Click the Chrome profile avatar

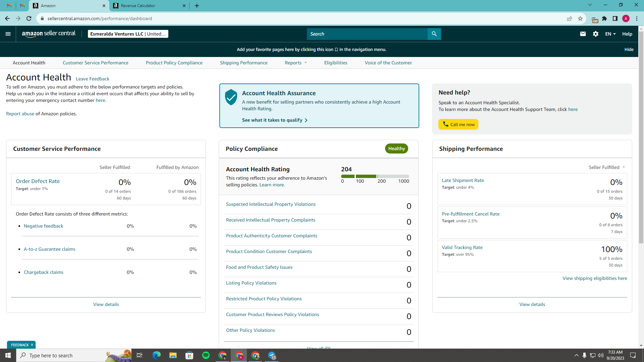(x=626, y=18)
